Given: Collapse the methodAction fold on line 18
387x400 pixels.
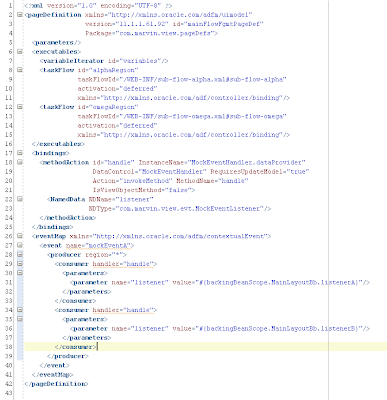Looking at the screenshot, I should [20, 162].
